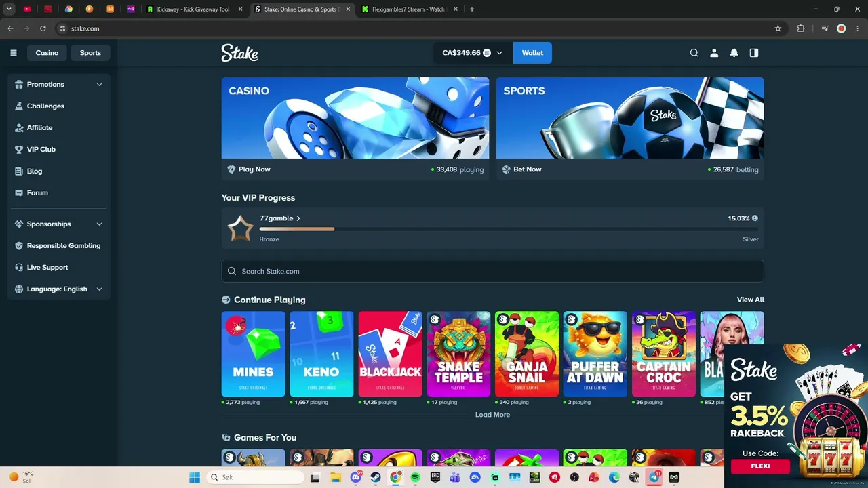Screen dimensions: 868x488
Task: Click the Stake logo in header
Action: pyautogui.click(x=239, y=53)
